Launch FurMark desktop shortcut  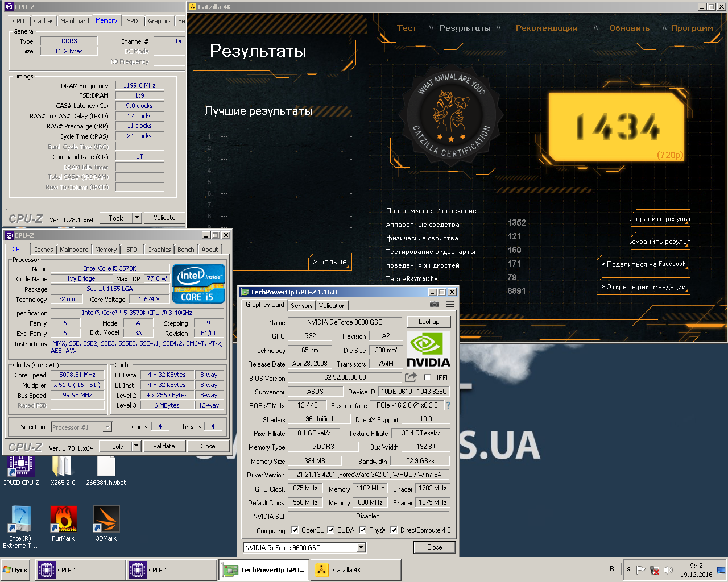coord(63,524)
